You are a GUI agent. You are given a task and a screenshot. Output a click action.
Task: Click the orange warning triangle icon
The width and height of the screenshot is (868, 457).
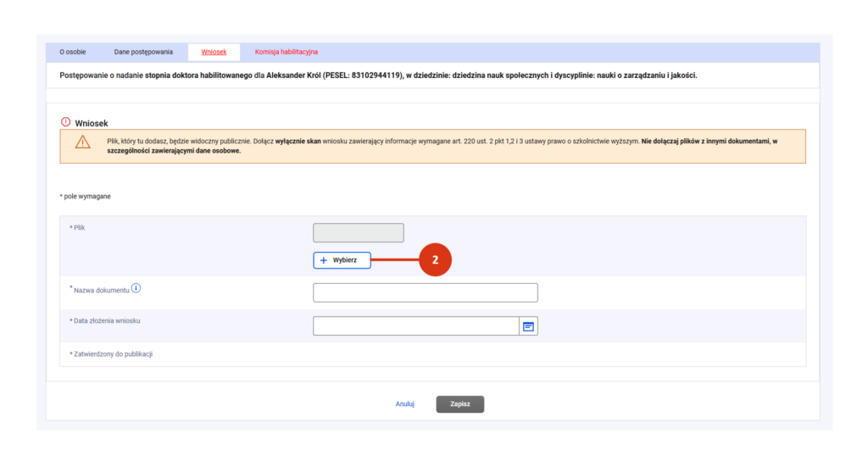(82, 142)
